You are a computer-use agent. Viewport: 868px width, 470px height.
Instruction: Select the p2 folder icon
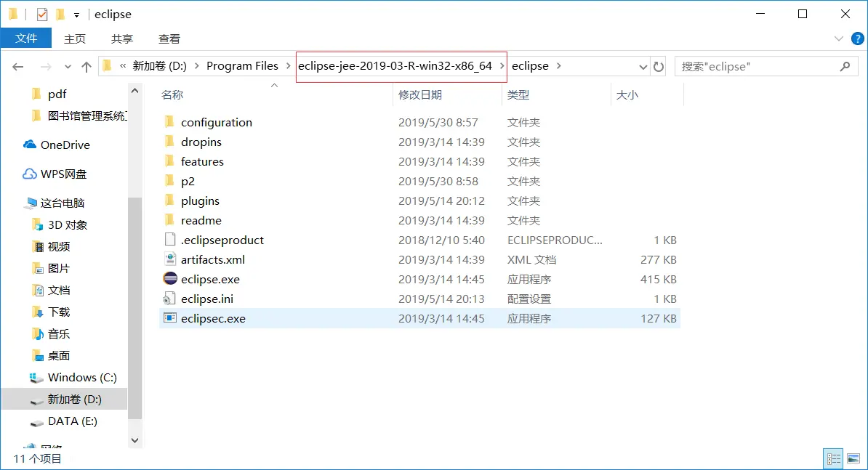(170, 181)
